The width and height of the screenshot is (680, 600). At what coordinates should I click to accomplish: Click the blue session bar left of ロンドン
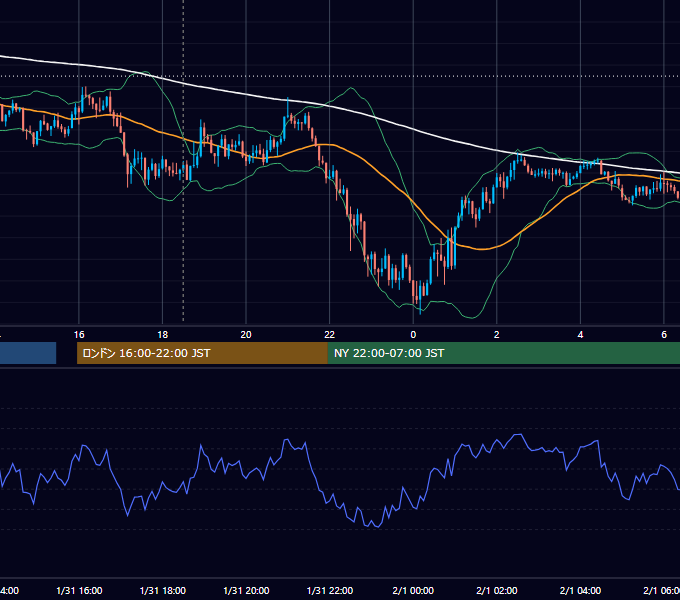pyautogui.click(x=28, y=353)
